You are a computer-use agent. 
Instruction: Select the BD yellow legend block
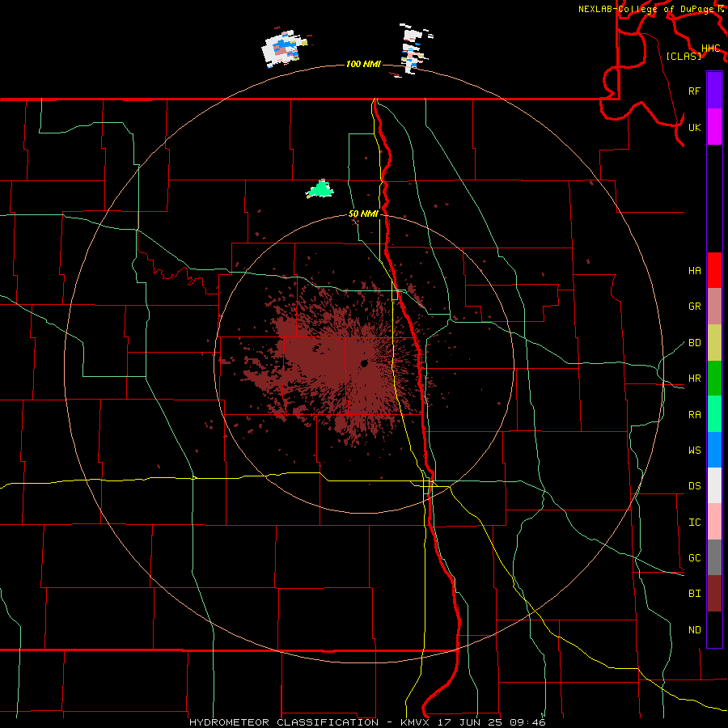[714, 342]
